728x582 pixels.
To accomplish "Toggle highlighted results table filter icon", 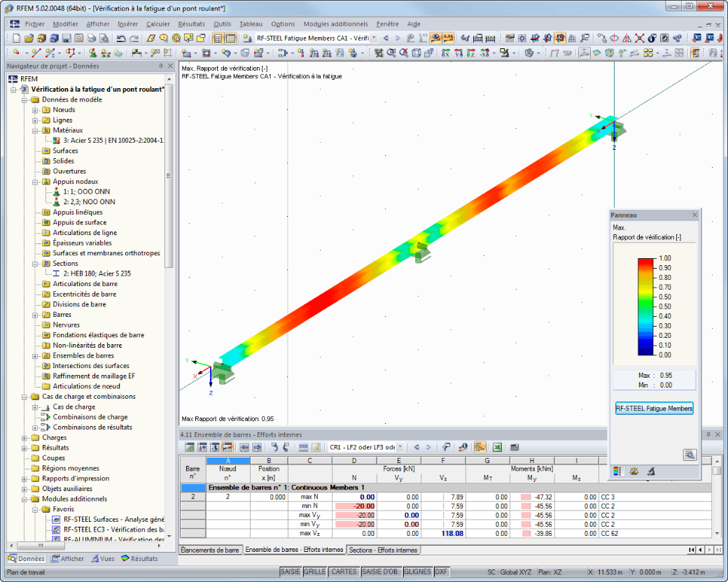I will click(x=479, y=447).
